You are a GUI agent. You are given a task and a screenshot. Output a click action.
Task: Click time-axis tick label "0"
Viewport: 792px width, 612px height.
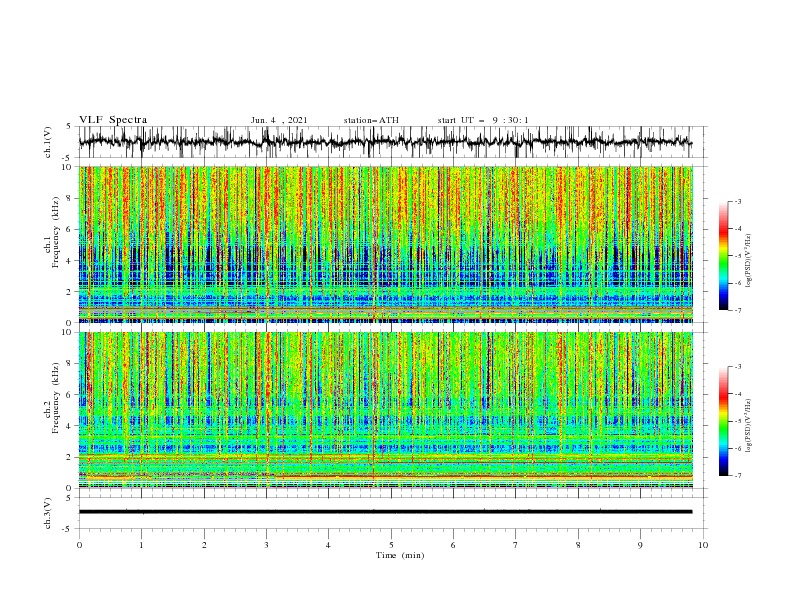click(x=79, y=545)
